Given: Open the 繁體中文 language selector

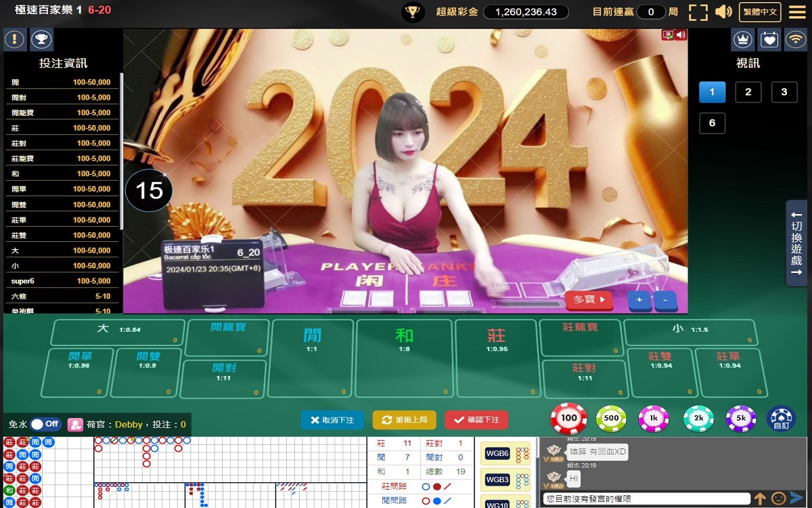Looking at the screenshot, I should [760, 12].
